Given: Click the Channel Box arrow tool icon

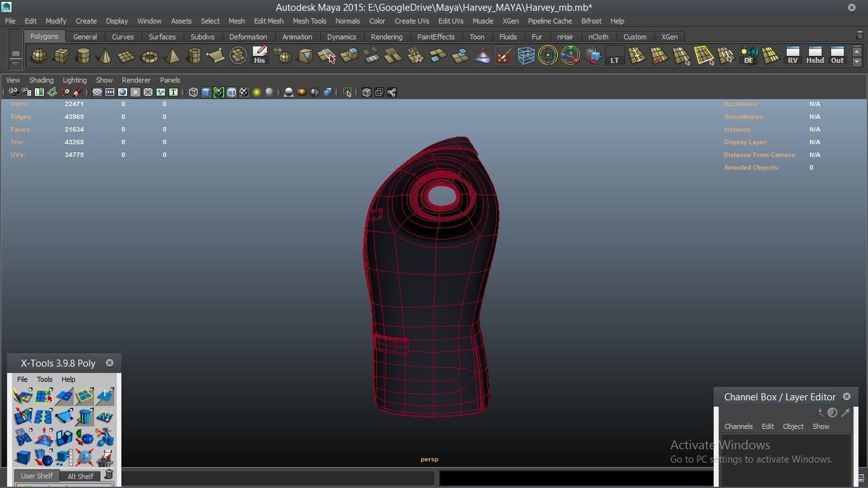Looking at the screenshot, I should (845, 412).
